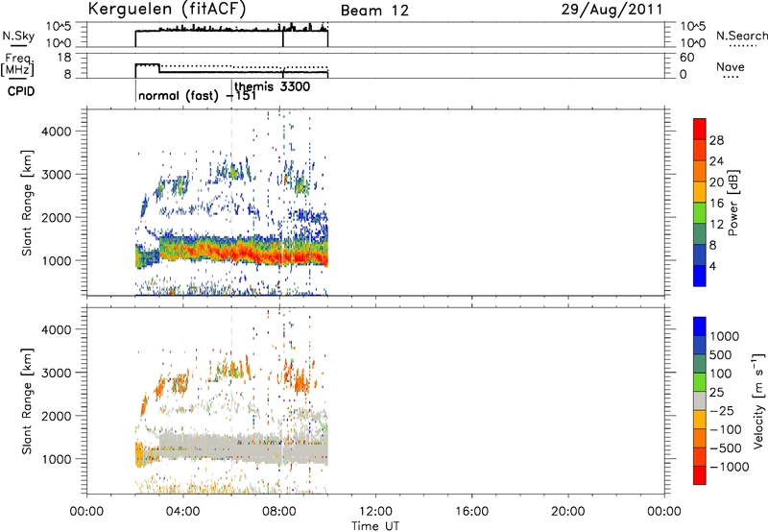Click the '18' frequency axis tick label

click(x=64, y=57)
